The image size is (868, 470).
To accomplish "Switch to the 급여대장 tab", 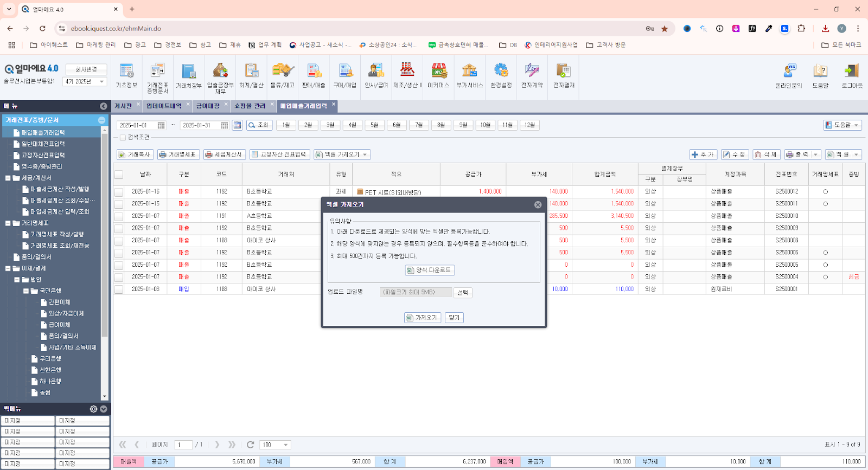I will [x=208, y=106].
